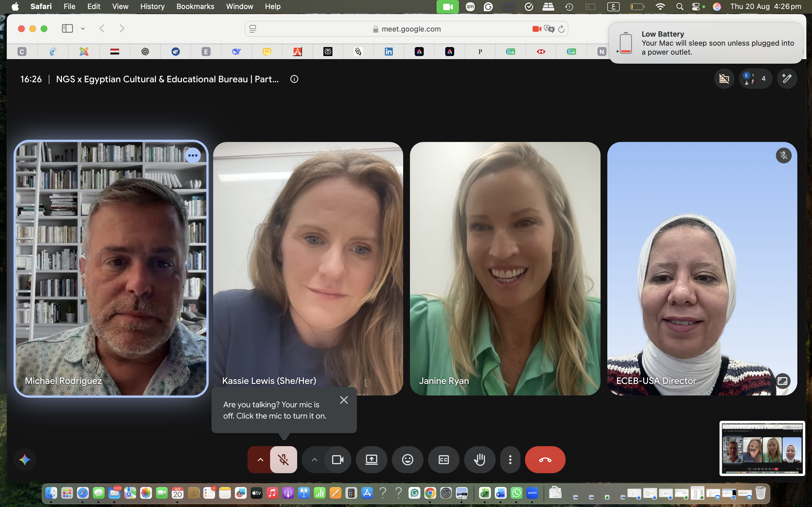This screenshot has height=507, width=812.
Task: Raise hand using the hand icon
Action: (480, 459)
